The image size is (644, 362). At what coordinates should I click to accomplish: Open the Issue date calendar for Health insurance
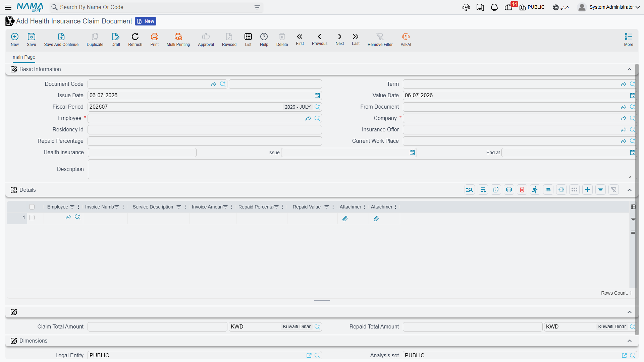click(x=412, y=153)
